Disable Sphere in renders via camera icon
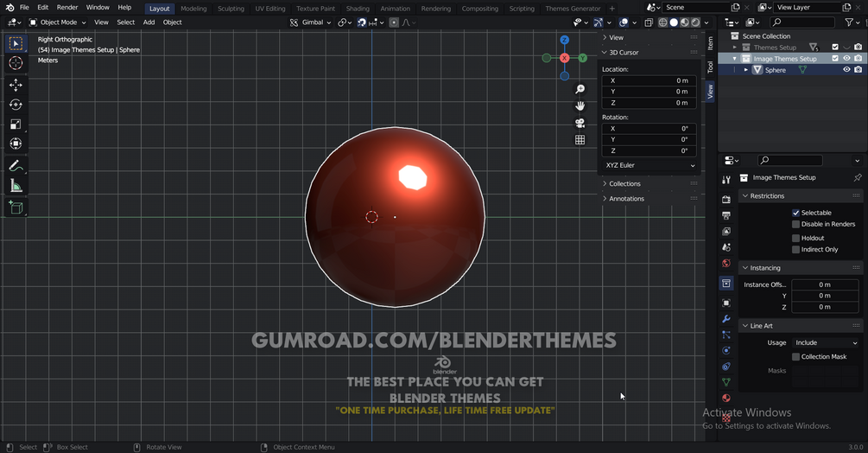 click(x=858, y=70)
